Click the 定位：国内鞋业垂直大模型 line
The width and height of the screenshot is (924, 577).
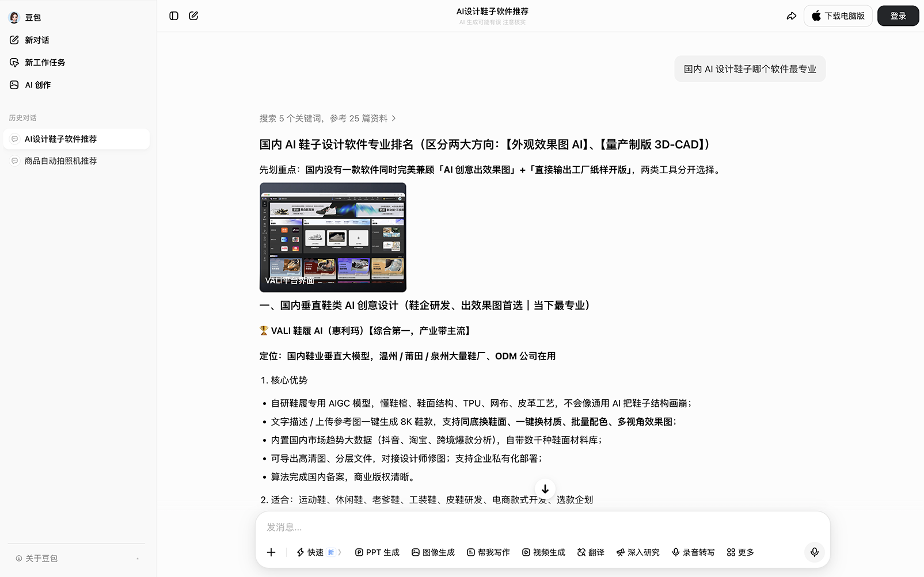pos(408,356)
